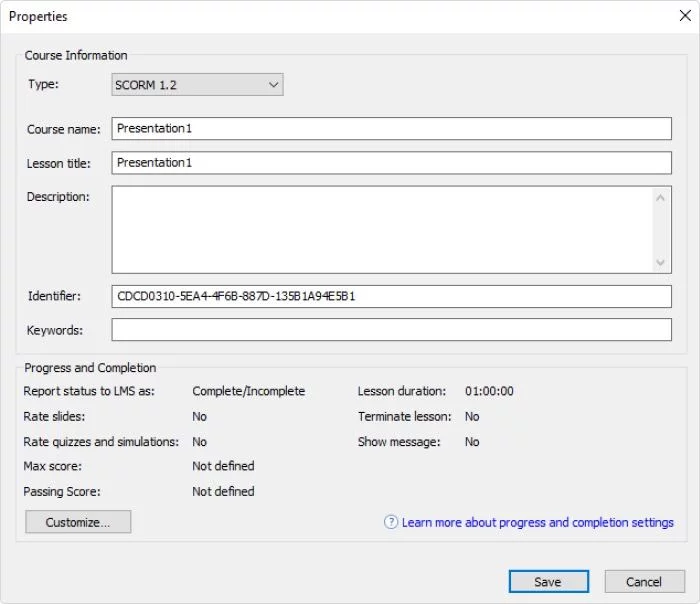The height and width of the screenshot is (604, 700).
Task: Click the Rate quizzes and simulations No value
Action: 200,442
